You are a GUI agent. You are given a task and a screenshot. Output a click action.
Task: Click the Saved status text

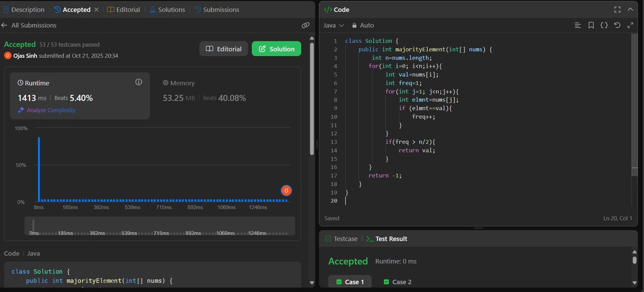coord(332,219)
